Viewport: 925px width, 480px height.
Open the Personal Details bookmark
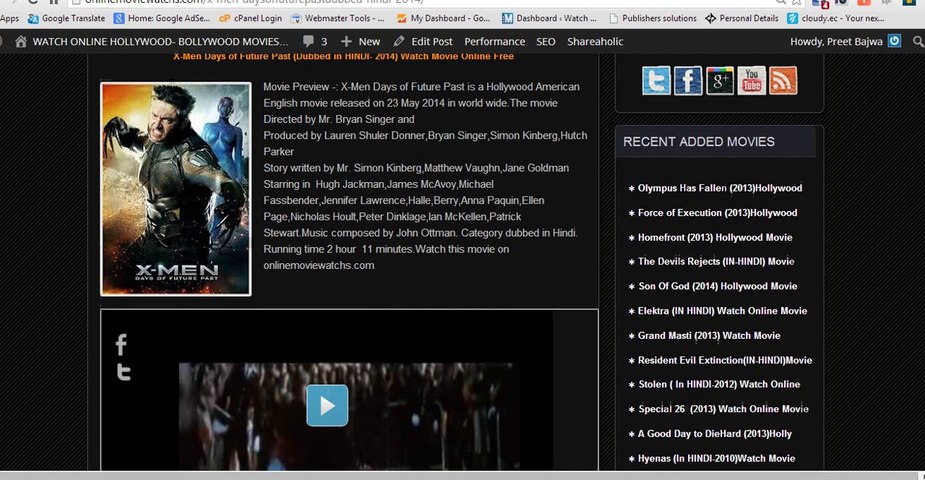tap(742, 18)
